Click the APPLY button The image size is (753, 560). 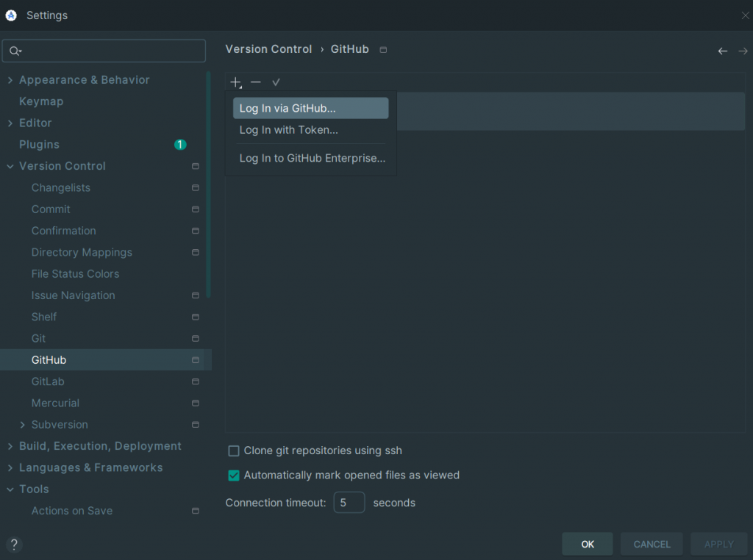(718, 544)
